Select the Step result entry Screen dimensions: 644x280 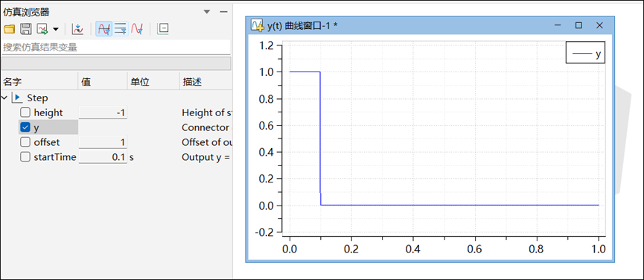pos(37,98)
